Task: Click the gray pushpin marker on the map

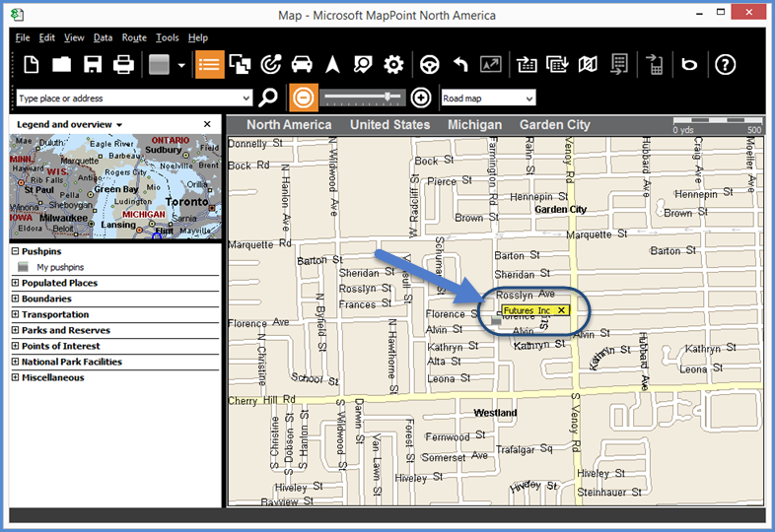Action: tap(496, 320)
